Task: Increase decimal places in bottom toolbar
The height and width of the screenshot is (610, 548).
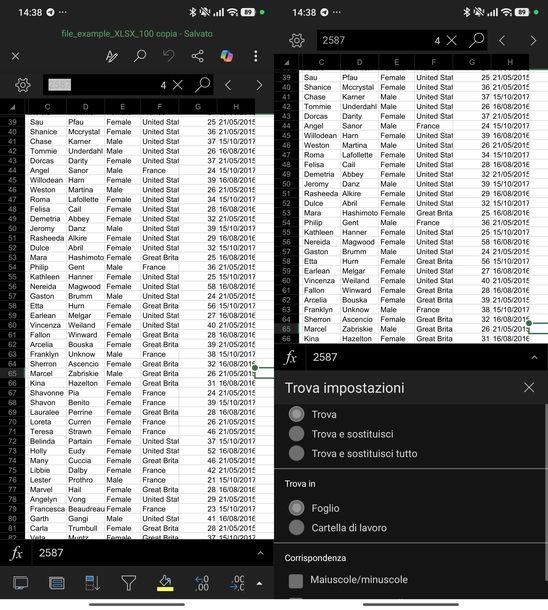Action: coord(238,583)
